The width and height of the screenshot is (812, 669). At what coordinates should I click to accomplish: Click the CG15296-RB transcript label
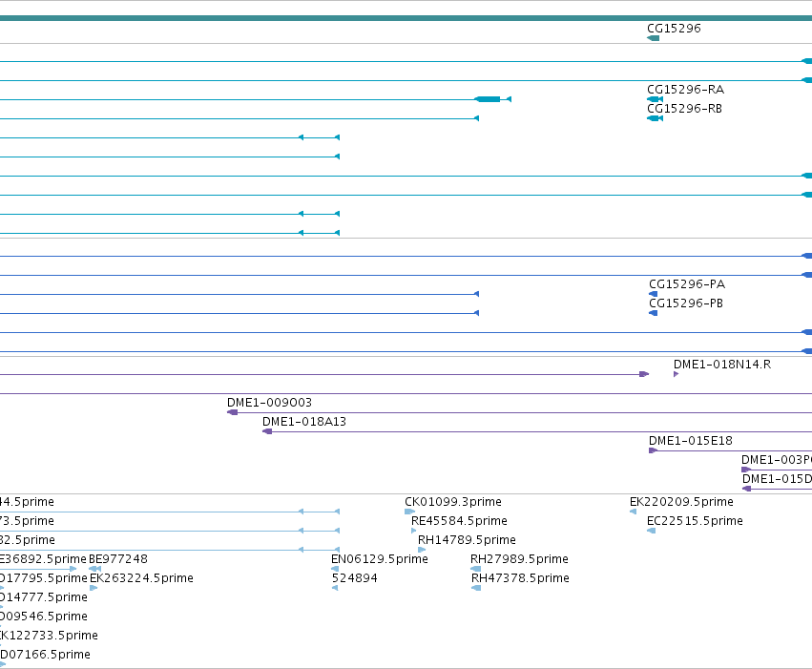pyautogui.click(x=684, y=109)
